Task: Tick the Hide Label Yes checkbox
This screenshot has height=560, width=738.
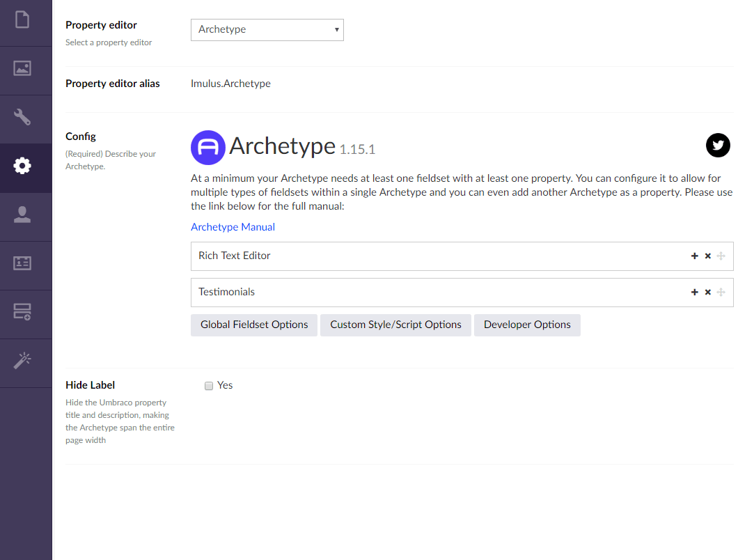Action: (208, 386)
